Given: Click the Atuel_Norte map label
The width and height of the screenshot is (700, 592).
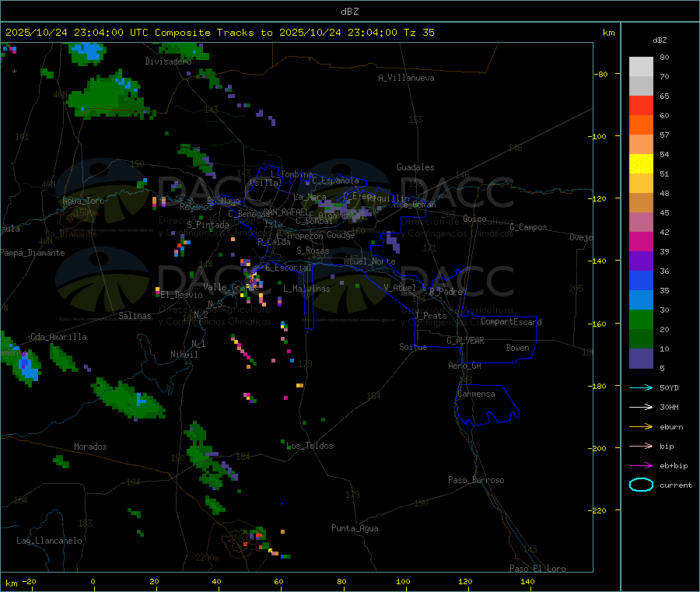Looking at the screenshot, I should point(369,261).
